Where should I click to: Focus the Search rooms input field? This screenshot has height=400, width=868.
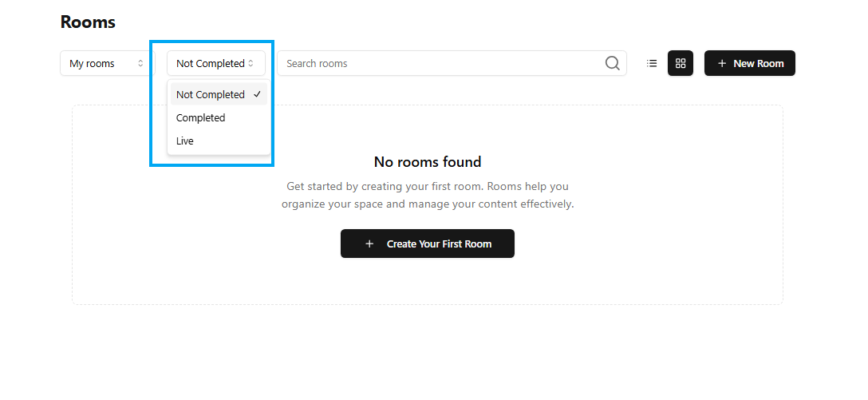coord(439,63)
